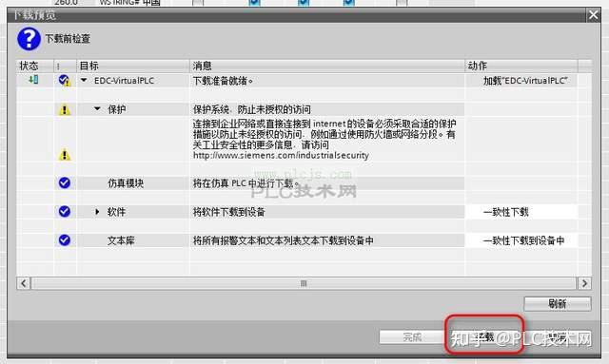The width and height of the screenshot is (609, 364).
Task: Click the blue check icon for 文本库
Action: [x=65, y=240]
